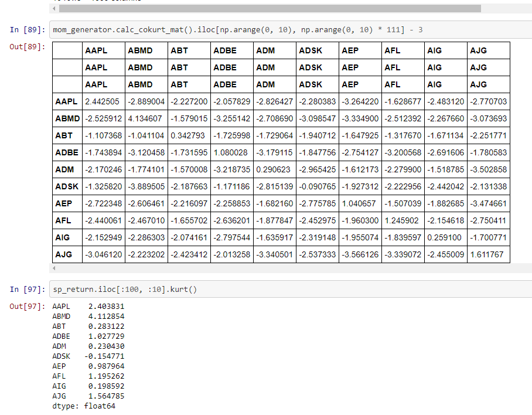Click cell value -1.700771

(x=488, y=237)
